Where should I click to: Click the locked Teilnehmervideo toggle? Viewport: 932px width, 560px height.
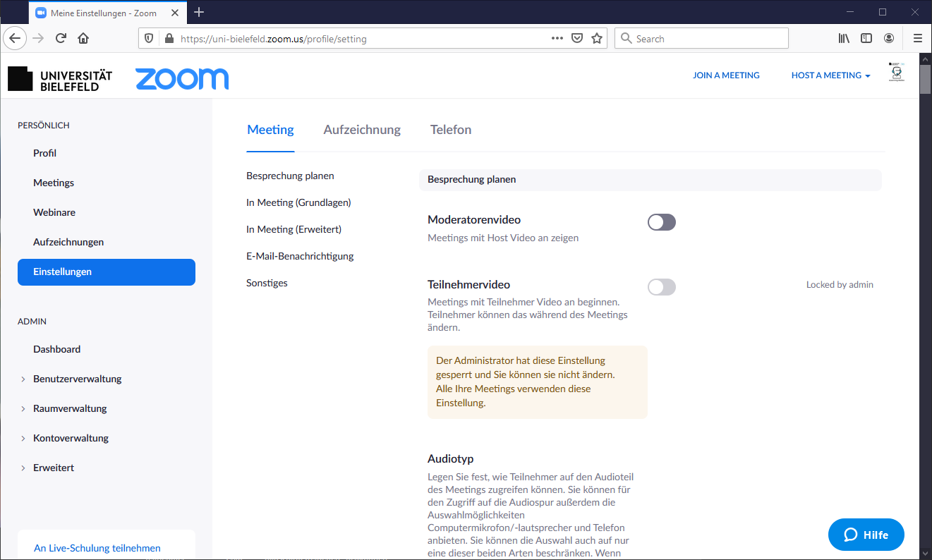click(661, 286)
